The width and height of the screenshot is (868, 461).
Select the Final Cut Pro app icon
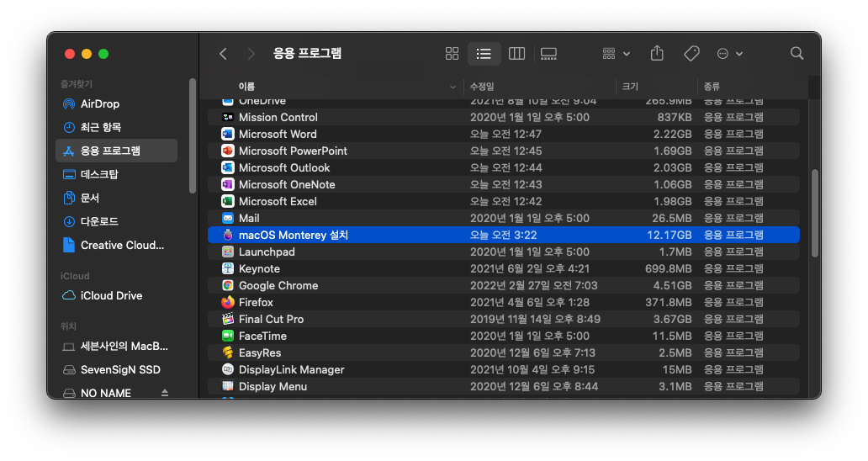tap(228, 319)
